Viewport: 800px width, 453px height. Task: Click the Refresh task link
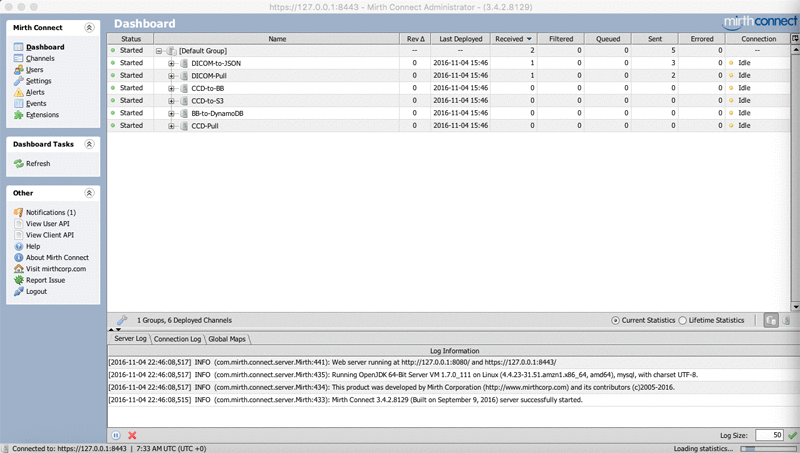pos(38,164)
